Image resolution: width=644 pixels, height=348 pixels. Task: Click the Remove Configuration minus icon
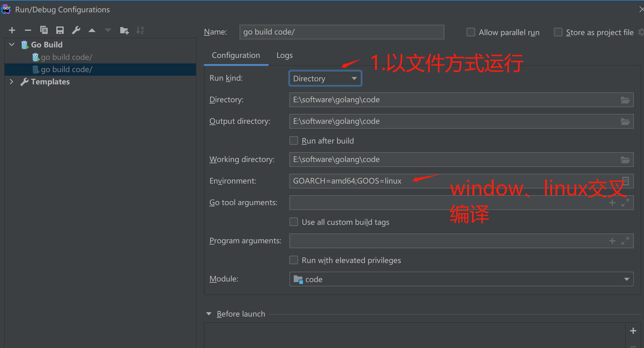pos(28,30)
